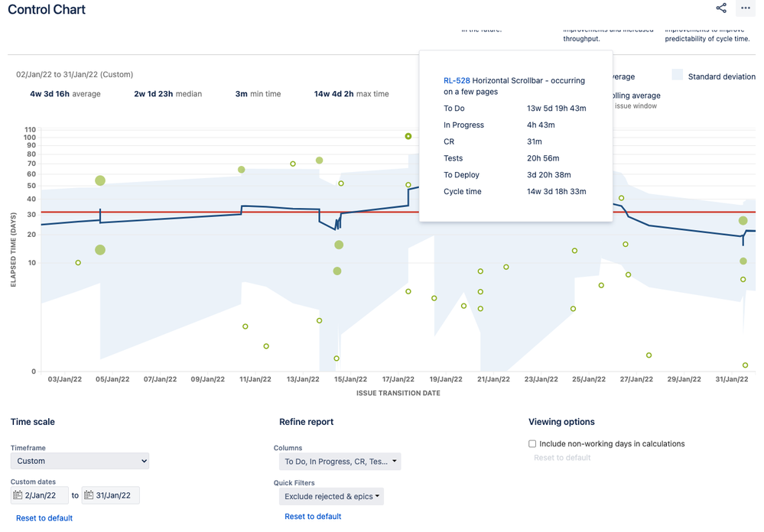Click the open dot near 70 days on 12/Jan
The height and width of the screenshot is (532, 764).
tap(293, 164)
